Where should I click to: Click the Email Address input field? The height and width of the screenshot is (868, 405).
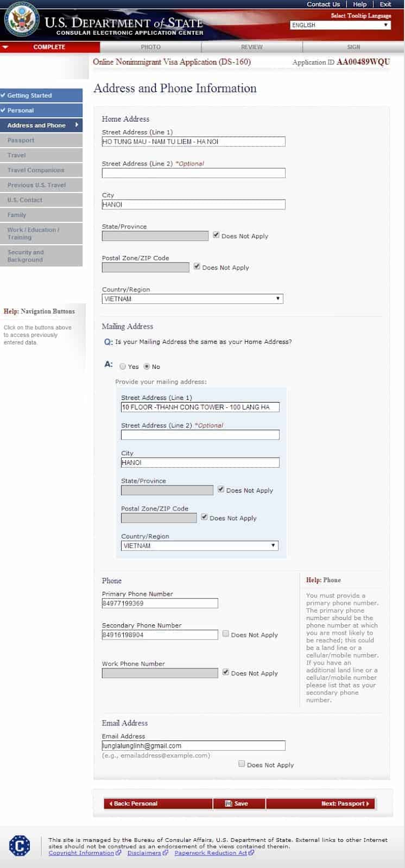[x=193, y=745]
